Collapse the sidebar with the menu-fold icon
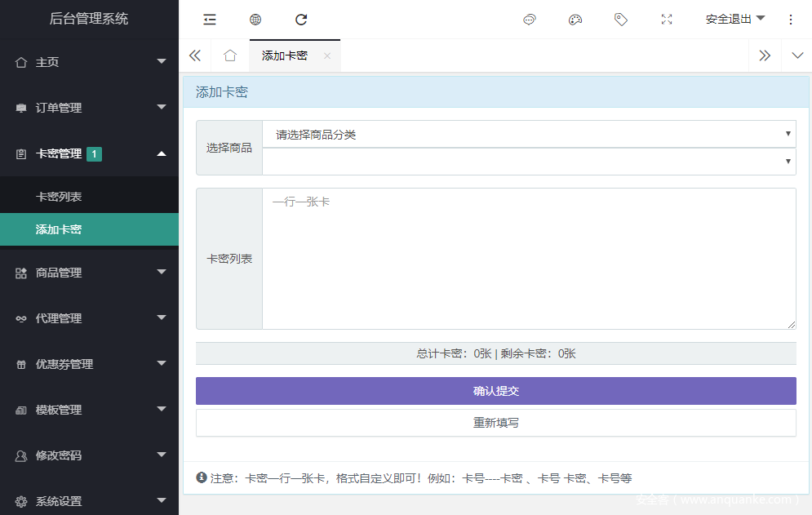 [x=210, y=20]
